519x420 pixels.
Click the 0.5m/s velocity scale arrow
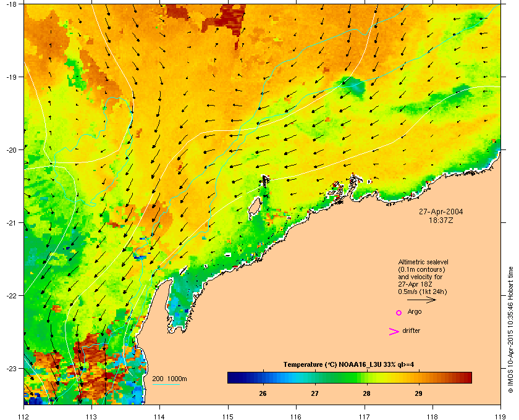(421, 300)
